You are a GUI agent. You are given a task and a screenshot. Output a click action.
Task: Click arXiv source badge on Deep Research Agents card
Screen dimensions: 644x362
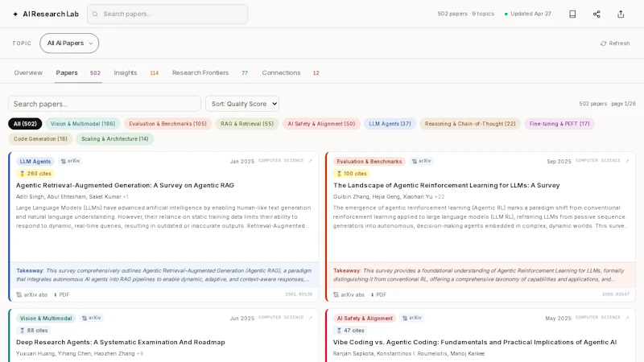click(x=91, y=318)
